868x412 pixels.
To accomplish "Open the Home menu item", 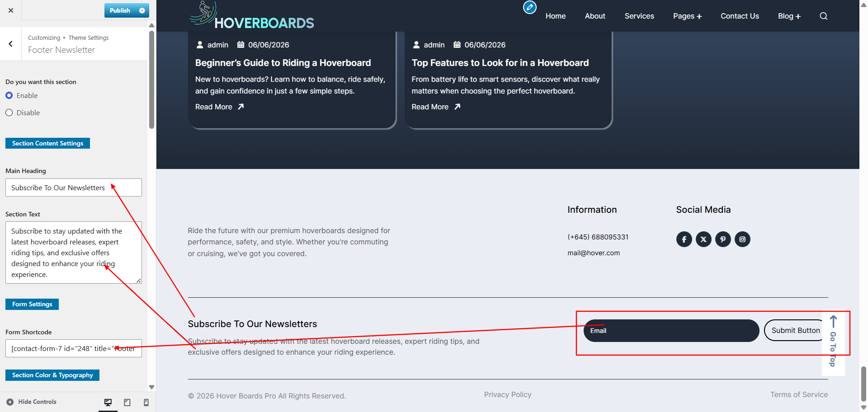I will [x=556, y=16].
